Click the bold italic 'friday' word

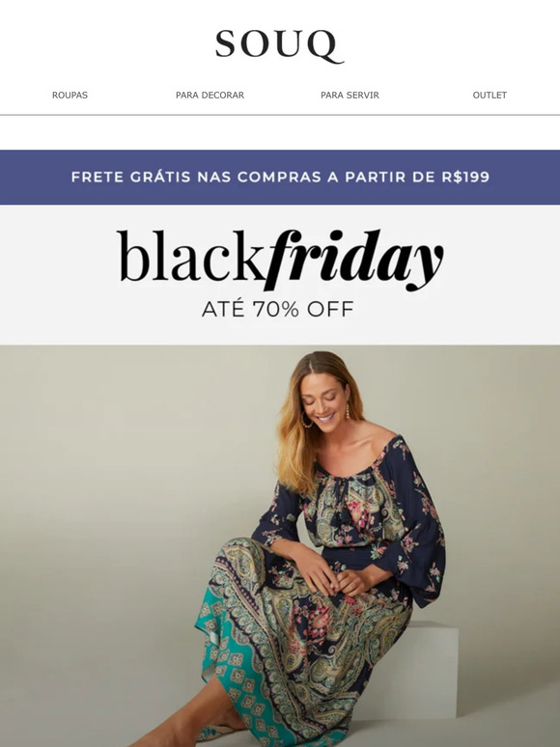tap(354, 260)
